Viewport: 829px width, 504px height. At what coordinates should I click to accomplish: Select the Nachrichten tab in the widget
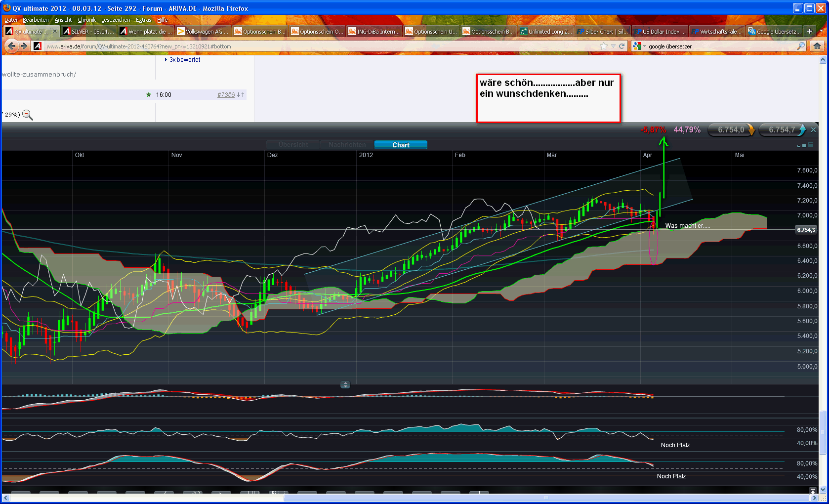(x=347, y=145)
